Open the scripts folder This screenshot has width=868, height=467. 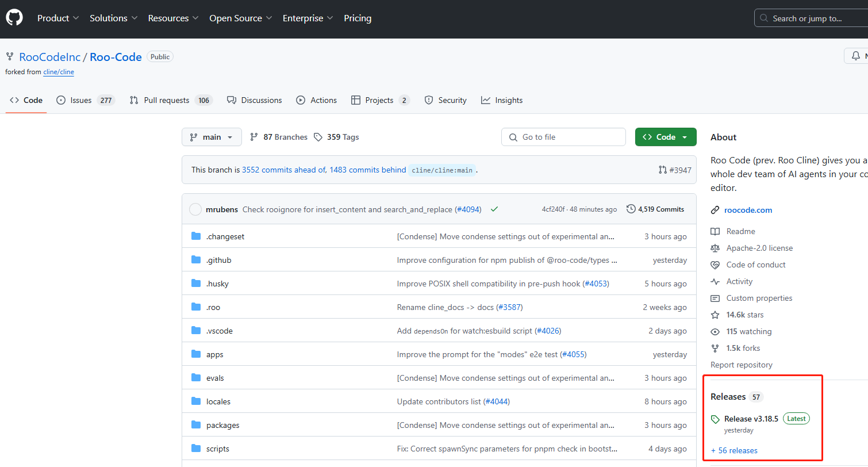(218, 449)
